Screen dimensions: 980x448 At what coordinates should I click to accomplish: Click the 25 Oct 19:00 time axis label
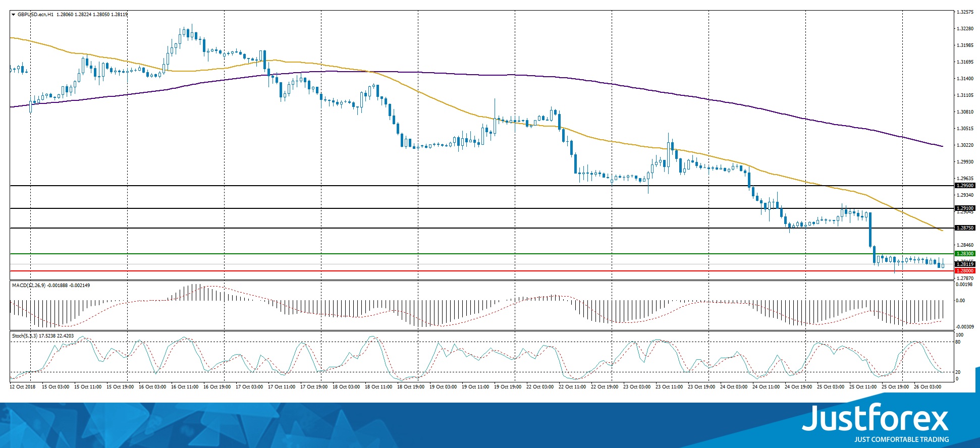click(895, 387)
